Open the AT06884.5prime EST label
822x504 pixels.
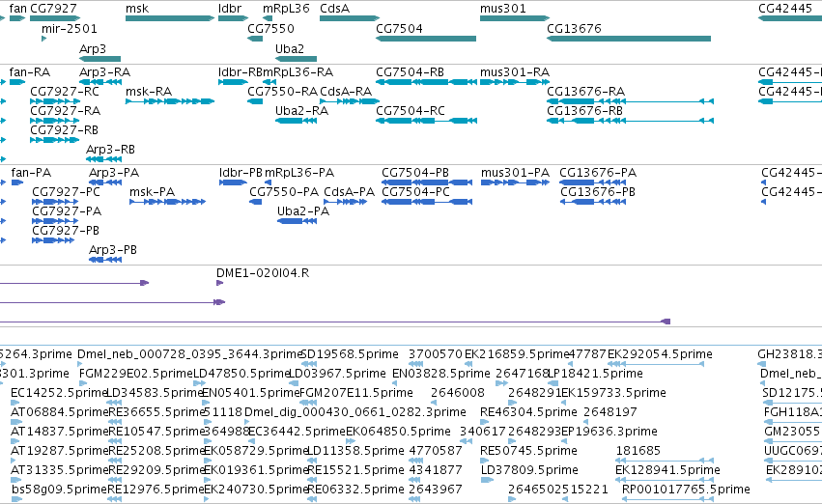(x=59, y=413)
